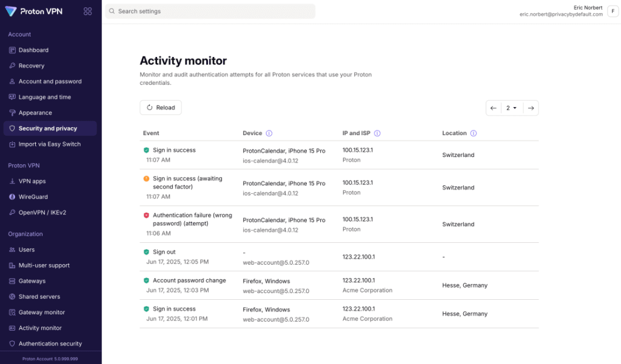Viewport: 621px width, 364px height.
Task: Open Authentication security page
Action: point(50,344)
